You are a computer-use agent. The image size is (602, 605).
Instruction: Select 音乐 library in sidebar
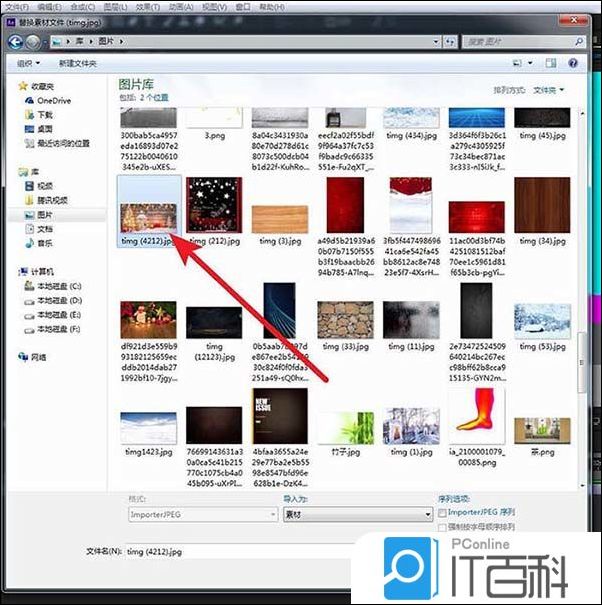[x=39, y=243]
